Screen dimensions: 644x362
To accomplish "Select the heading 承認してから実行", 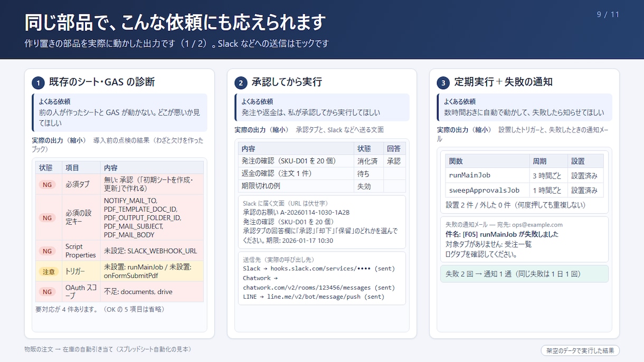I will [287, 82].
